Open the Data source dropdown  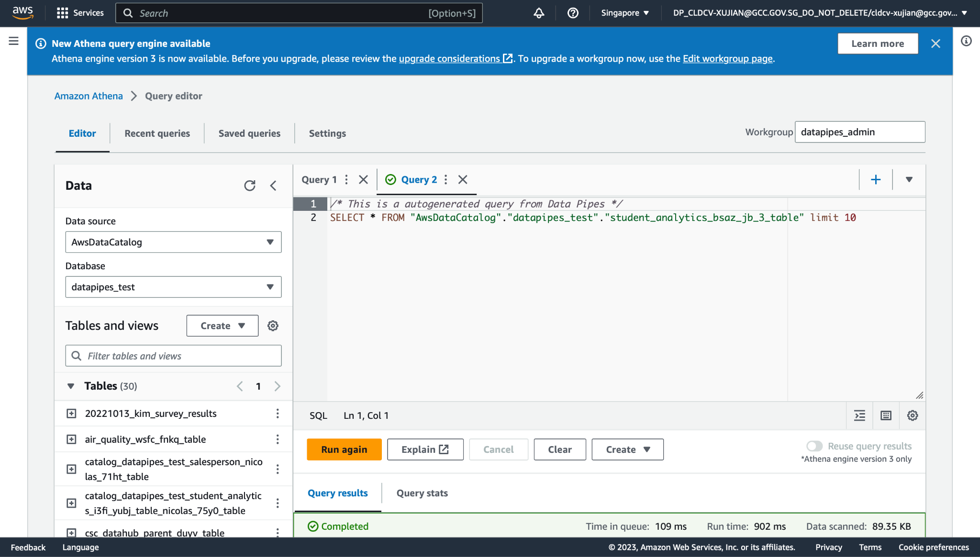point(173,242)
